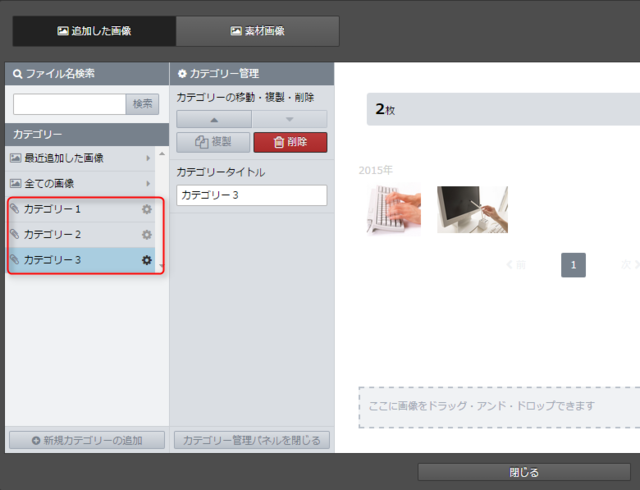The width and height of the screenshot is (640, 490).
Task: Click the 検索 search button
Action: click(142, 104)
